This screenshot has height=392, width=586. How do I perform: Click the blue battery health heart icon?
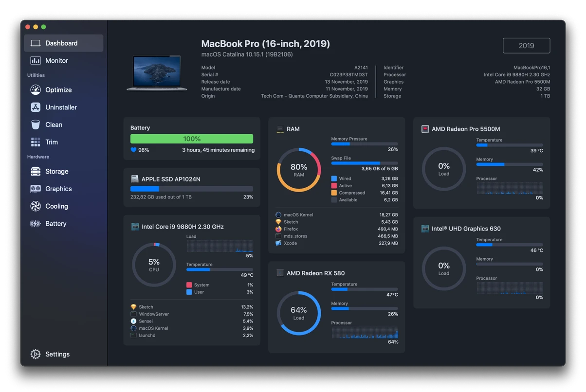click(x=133, y=150)
